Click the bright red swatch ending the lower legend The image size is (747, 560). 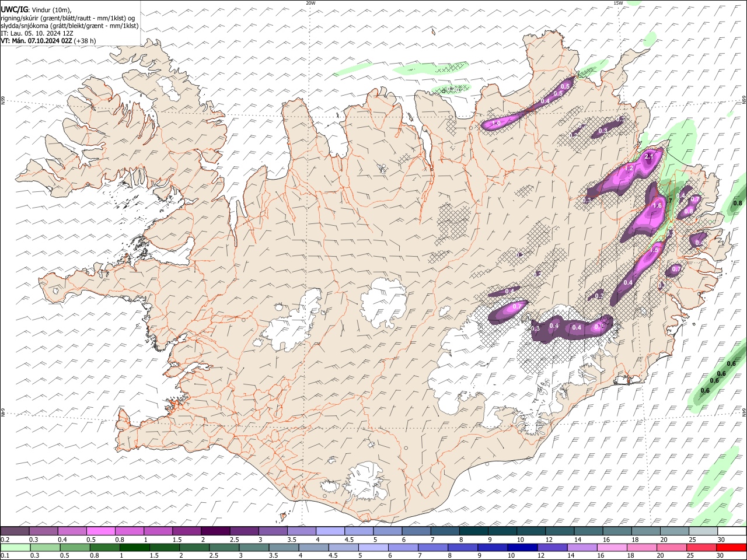731,547
